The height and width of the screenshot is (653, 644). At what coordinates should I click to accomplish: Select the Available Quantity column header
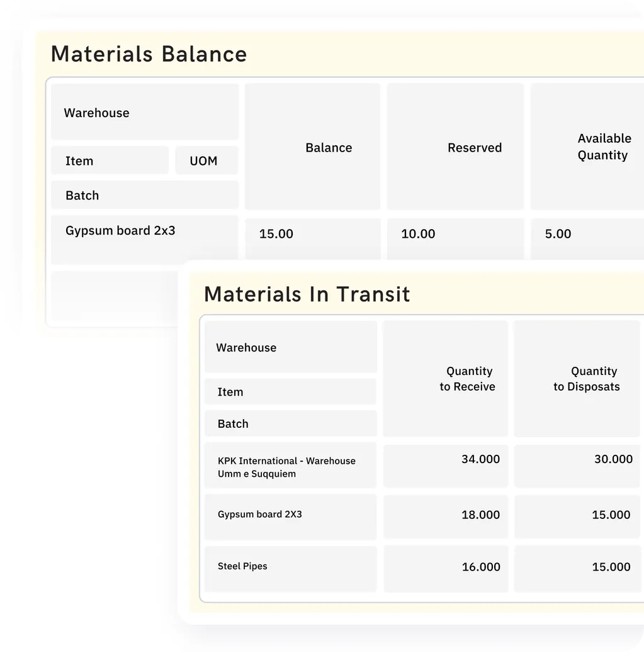coord(587,147)
